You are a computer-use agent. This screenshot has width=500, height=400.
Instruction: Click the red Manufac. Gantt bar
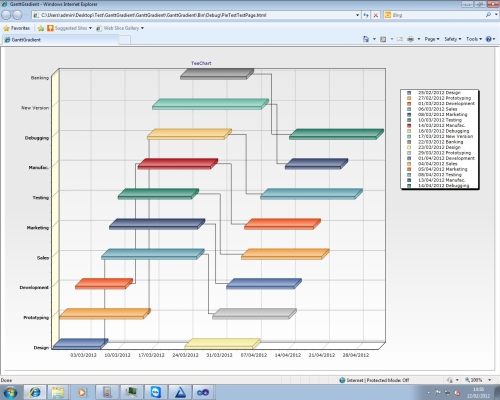pyautogui.click(x=178, y=164)
